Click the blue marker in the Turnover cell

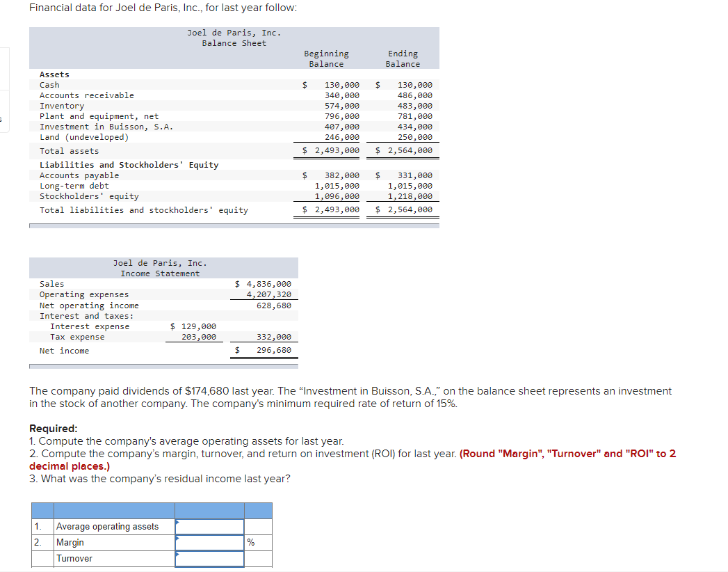tap(177, 555)
